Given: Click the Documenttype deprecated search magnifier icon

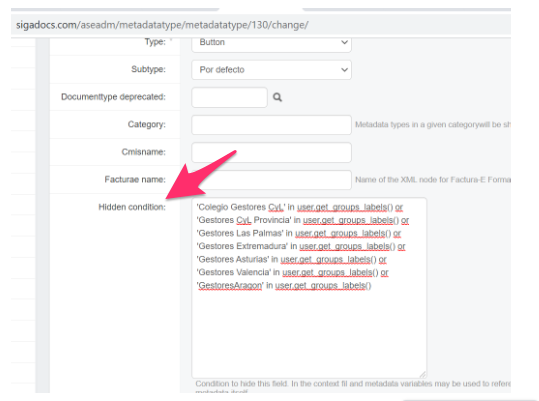Looking at the screenshot, I should [277, 98].
